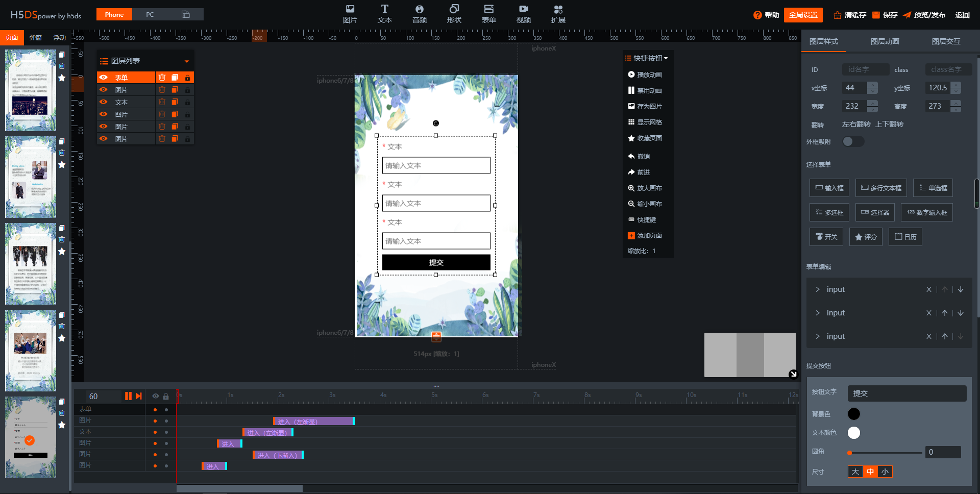
Task: Click the 图片 image tool icon
Action: (350, 14)
